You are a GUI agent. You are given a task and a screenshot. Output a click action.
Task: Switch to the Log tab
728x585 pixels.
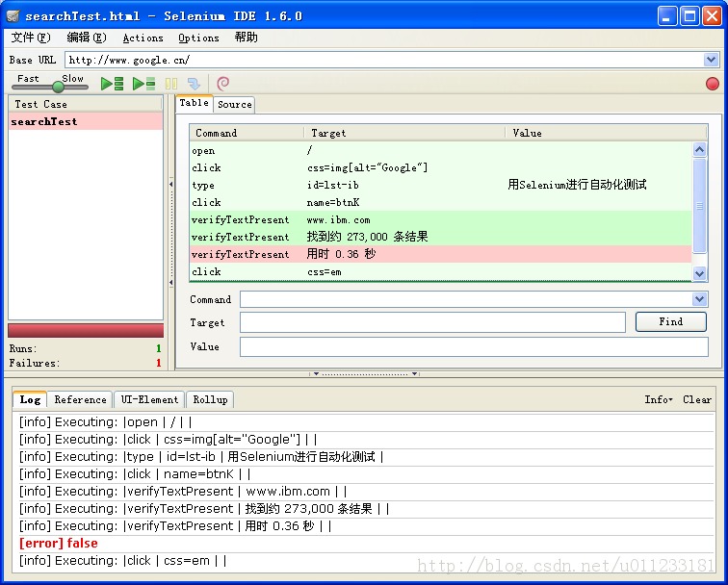click(30, 399)
